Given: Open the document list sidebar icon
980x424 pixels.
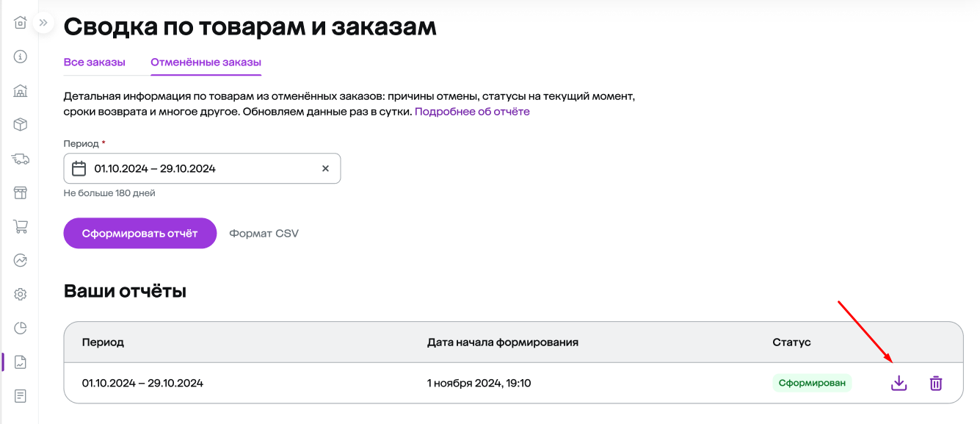Looking at the screenshot, I should [x=21, y=396].
